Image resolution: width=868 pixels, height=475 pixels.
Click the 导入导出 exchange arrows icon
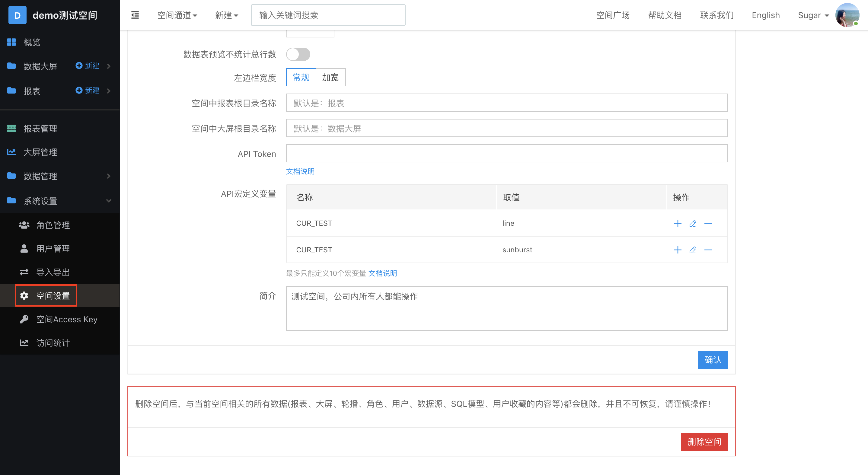click(24, 272)
